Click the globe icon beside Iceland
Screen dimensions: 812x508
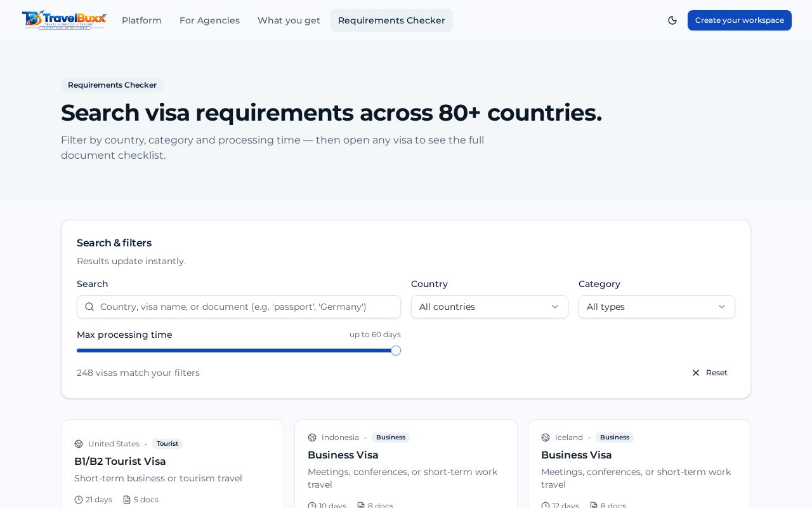pos(546,438)
